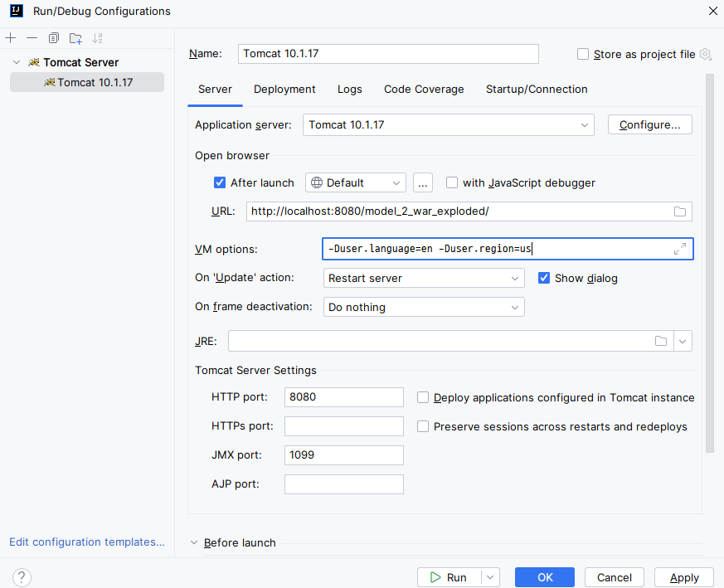The height and width of the screenshot is (588, 724).
Task: Copy the selected configuration
Action: [x=54, y=38]
